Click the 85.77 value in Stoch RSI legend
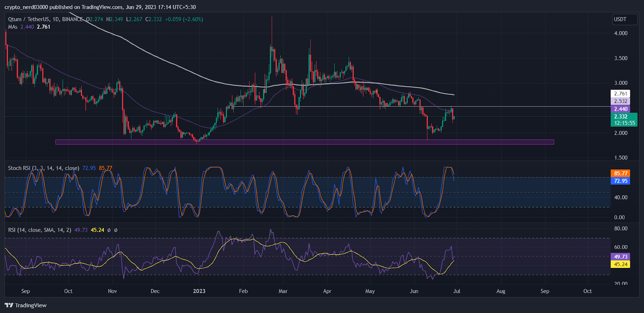This screenshot has height=313, width=644. [x=105, y=168]
